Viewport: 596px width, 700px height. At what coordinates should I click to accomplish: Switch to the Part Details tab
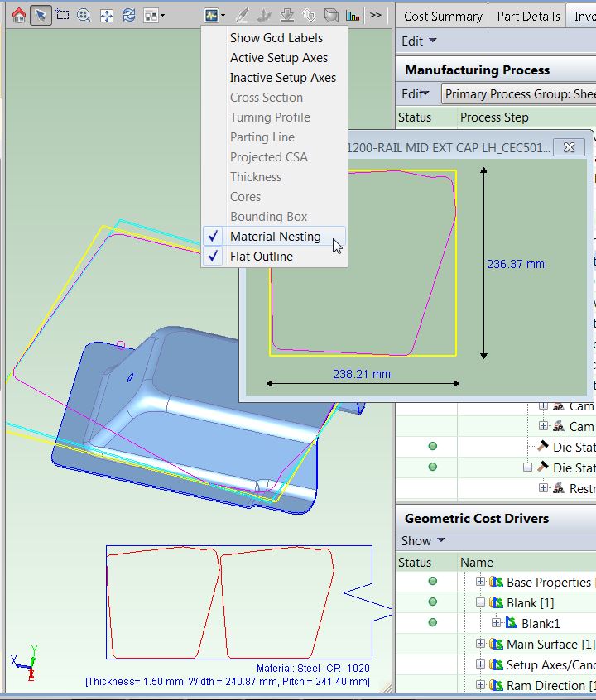pyautogui.click(x=529, y=16)
